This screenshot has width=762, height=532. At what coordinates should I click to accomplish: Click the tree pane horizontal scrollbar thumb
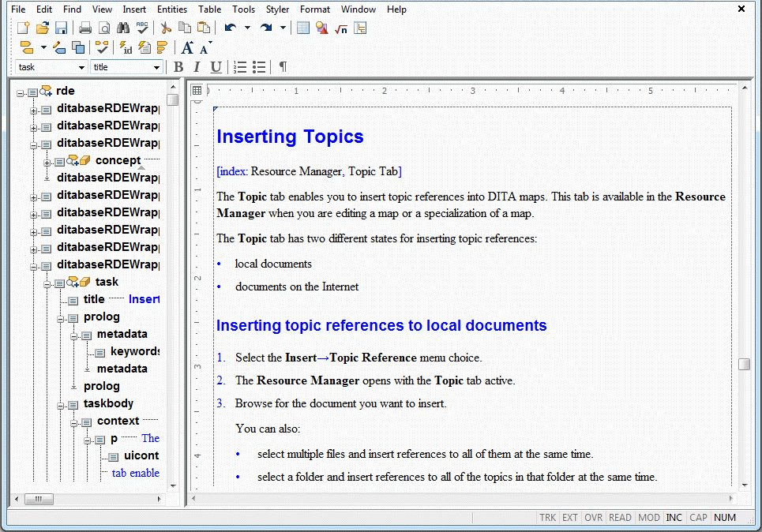coord(39,499)
